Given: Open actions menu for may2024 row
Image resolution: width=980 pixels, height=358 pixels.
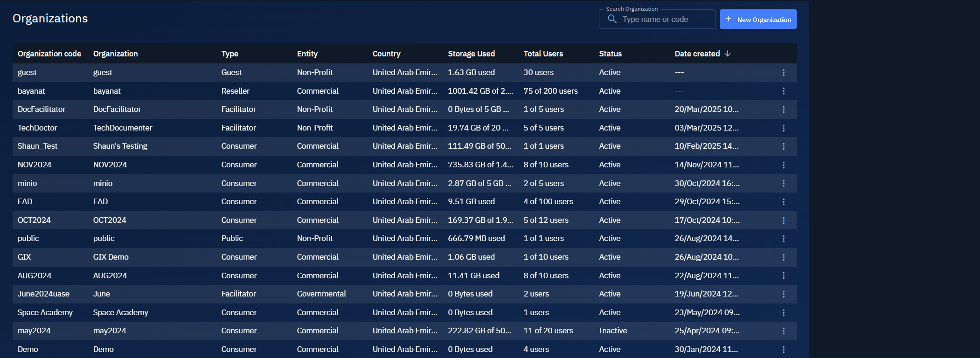Looking at the screenshot, I should (x=783, y=331).
